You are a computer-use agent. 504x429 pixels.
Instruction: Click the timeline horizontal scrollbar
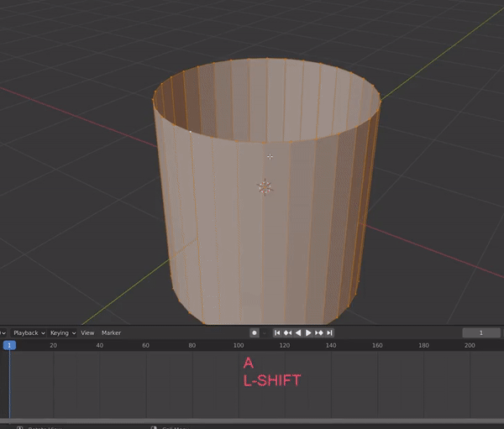pyautogui.click(x=252, y=421)
